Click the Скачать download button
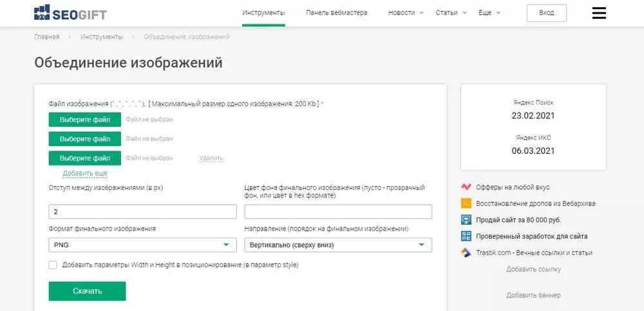This screenshot has height=311, width=644. point(87,291)
